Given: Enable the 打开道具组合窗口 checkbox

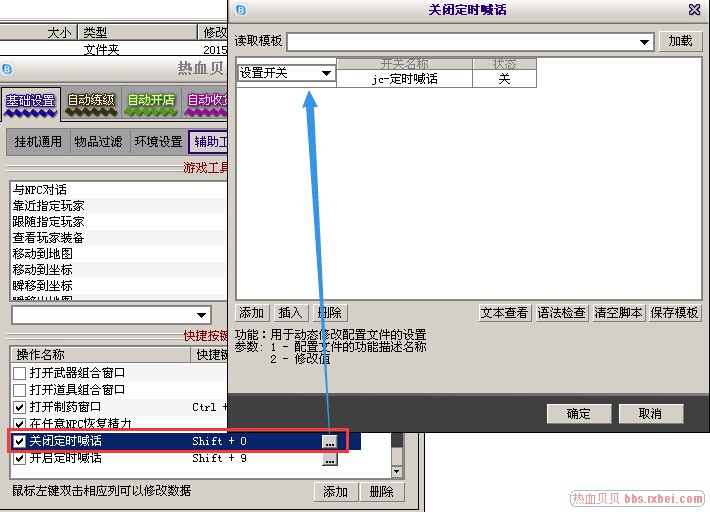Looking at the screenshot, I should 19,390.
